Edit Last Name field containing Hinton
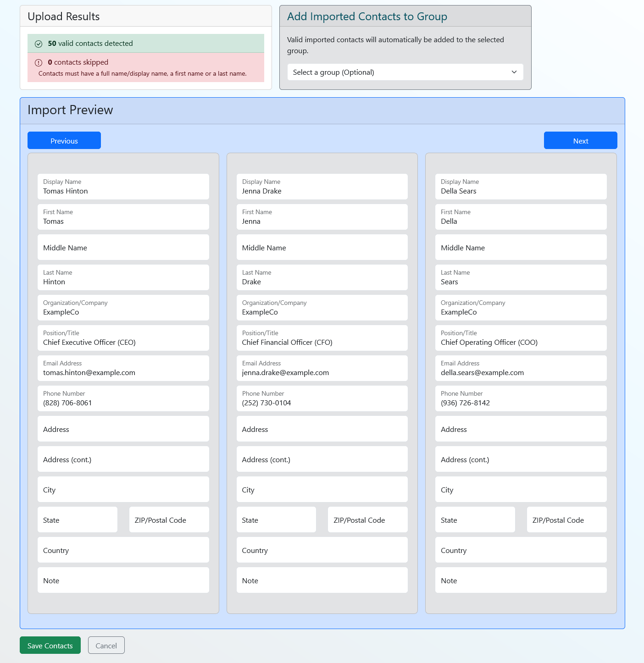This screenshot has width=644, height=663. click(123, 277)
